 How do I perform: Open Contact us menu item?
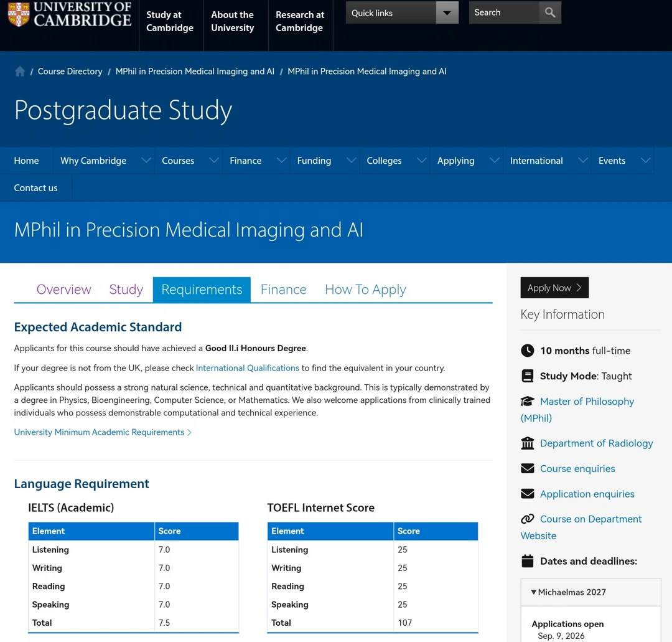[x=35, y=188]
